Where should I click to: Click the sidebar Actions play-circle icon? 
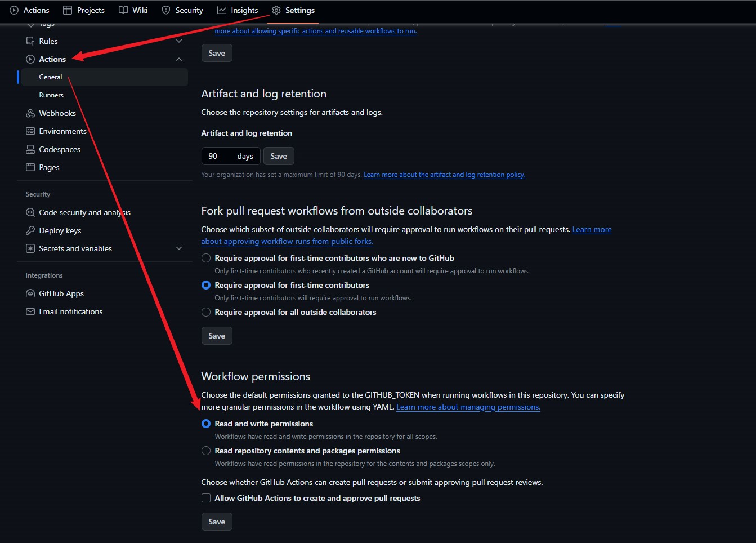coord(30,59)
